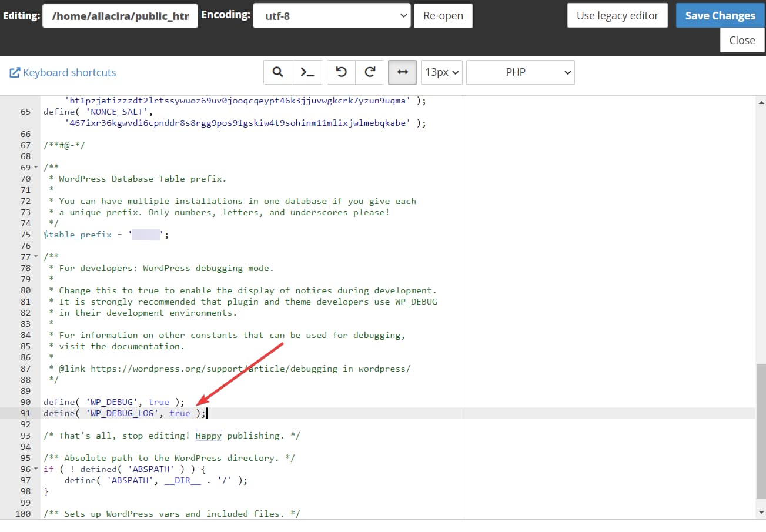Close the file editor
766x532 pixels.
click(742, 40)
